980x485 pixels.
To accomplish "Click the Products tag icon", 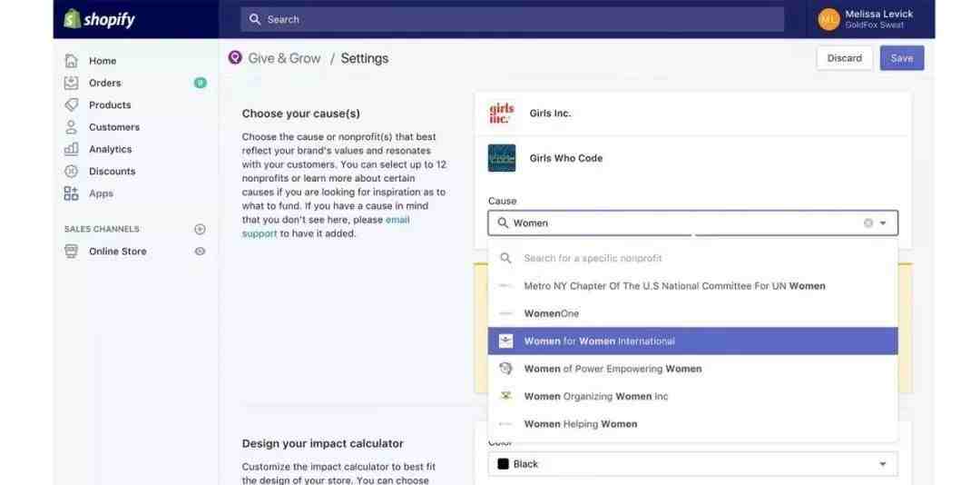I will pos(72,104).
